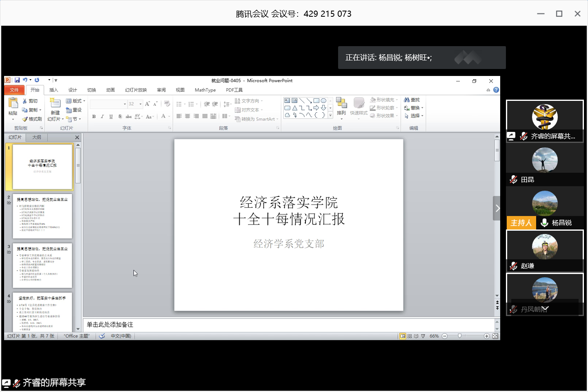588x392 pixels.
Task: Open the Insert (插入) ribbon tab
Action: [x=53, y=90]
